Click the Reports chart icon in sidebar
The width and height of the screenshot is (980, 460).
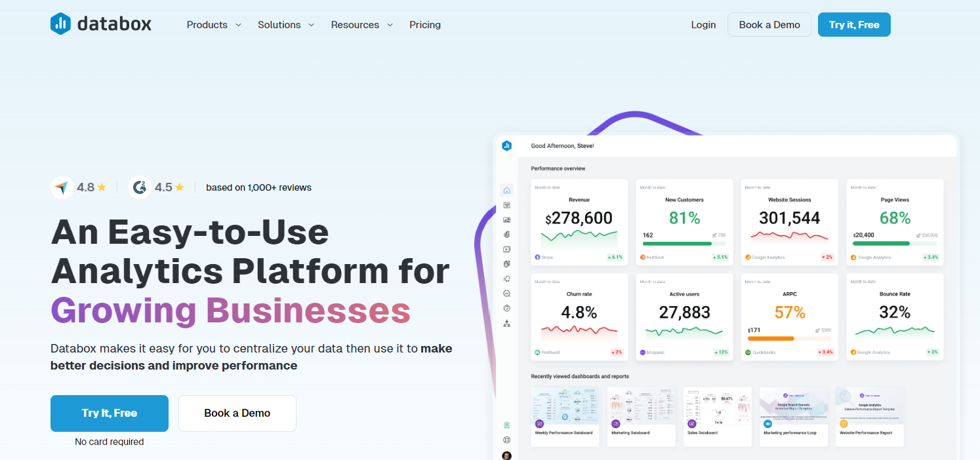tap(506, 220)
